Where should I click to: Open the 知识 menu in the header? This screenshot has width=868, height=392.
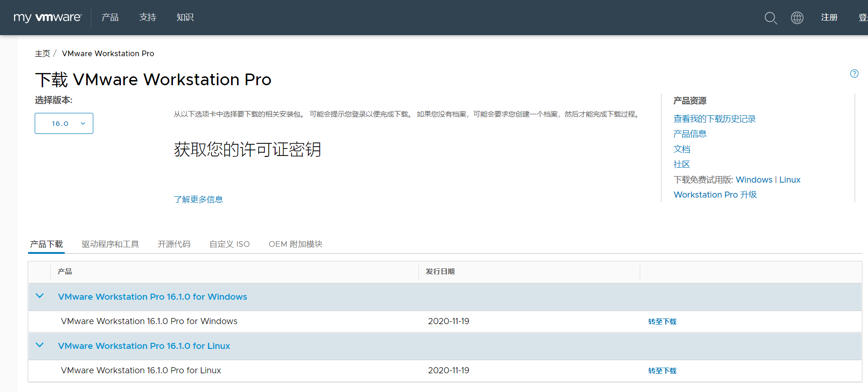(185, 17)
